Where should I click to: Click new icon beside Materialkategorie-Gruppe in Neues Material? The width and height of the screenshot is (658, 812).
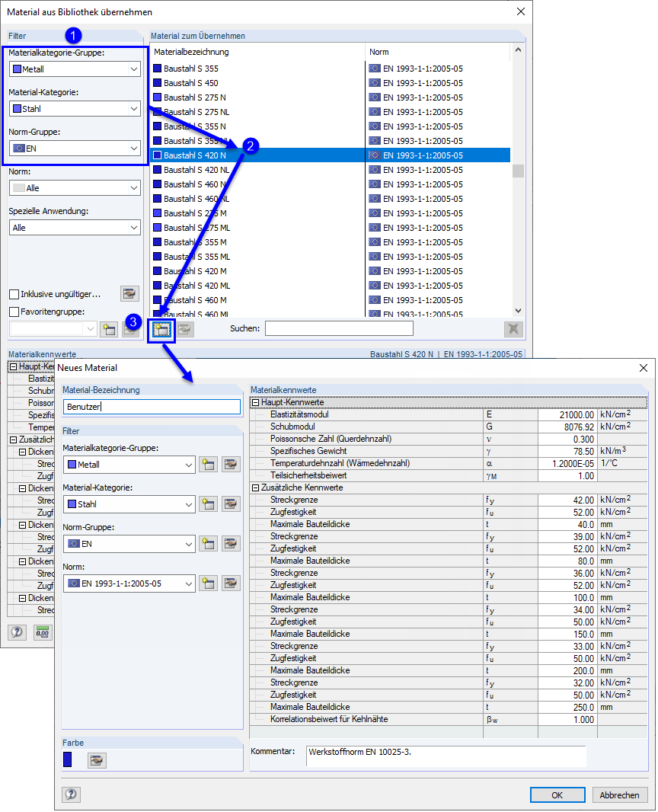208,465
